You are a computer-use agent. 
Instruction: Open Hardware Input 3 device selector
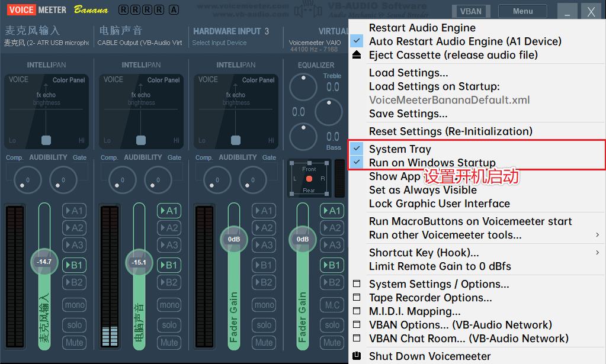pyautogui.click(x=219, y=43)
